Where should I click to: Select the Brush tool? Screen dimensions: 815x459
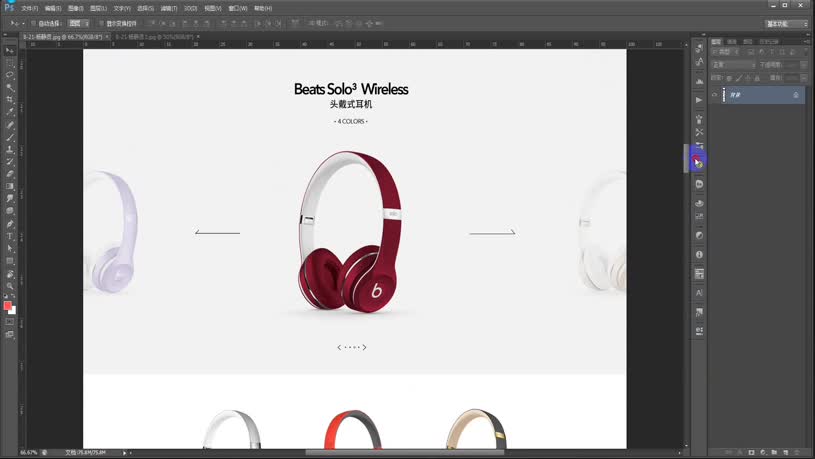[9, 137]
